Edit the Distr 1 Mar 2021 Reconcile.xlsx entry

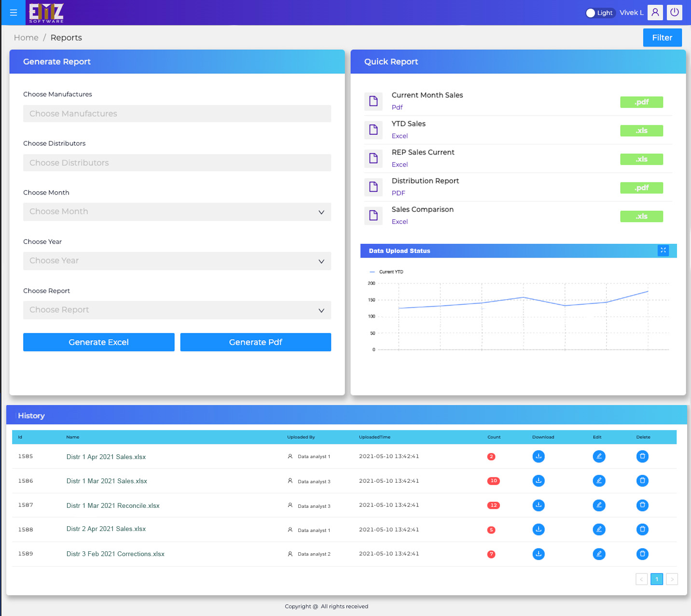pos(599,505)
